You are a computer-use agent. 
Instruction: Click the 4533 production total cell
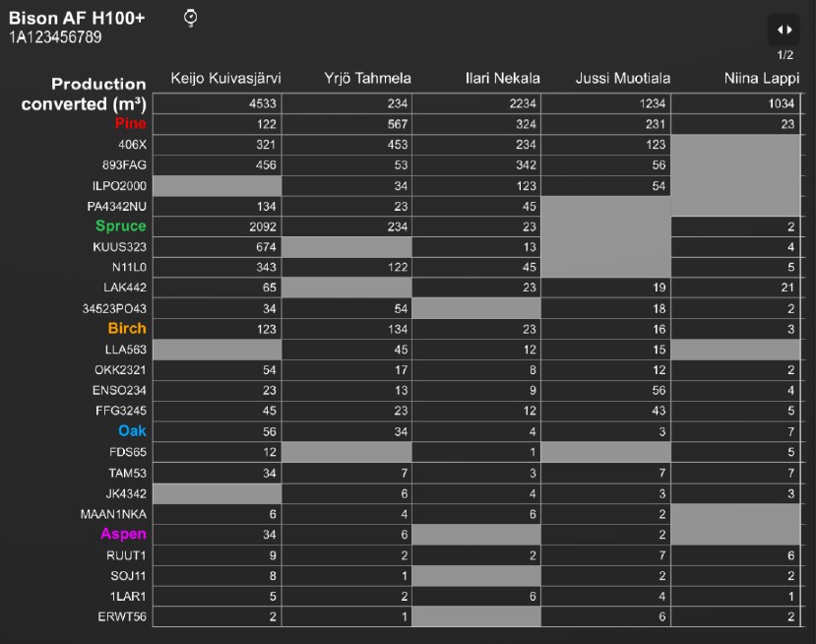[218, 103]
